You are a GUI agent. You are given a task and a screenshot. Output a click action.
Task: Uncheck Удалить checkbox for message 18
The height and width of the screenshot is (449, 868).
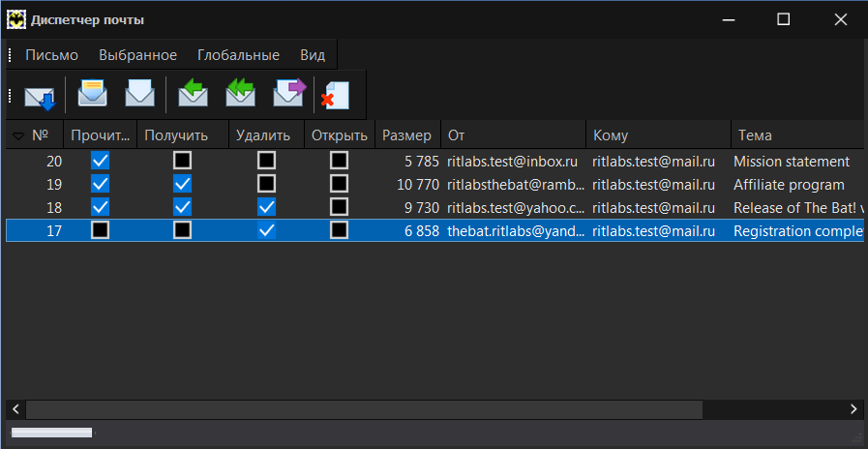266,207
